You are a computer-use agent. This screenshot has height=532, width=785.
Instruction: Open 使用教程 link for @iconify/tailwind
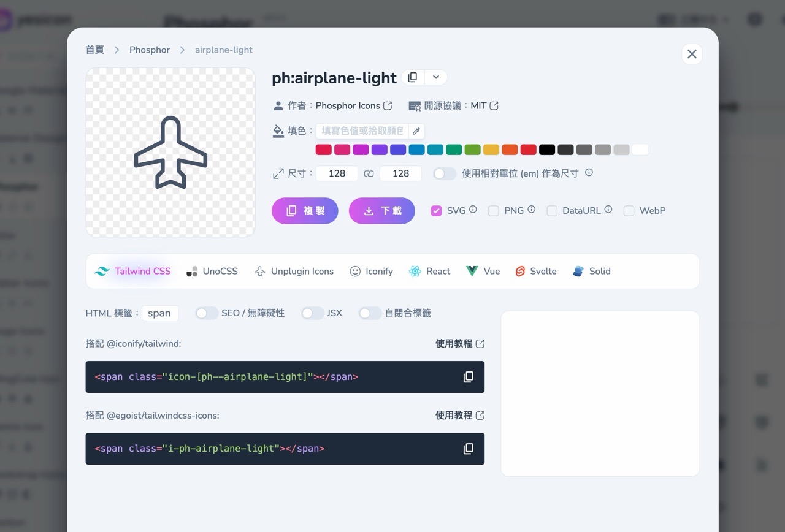(x=460, y=344)
